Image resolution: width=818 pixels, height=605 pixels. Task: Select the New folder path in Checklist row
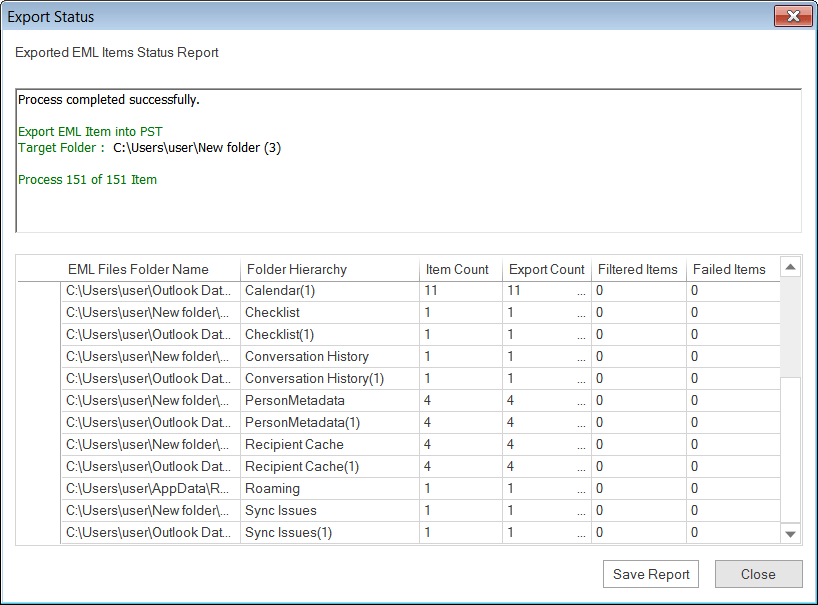151,312
